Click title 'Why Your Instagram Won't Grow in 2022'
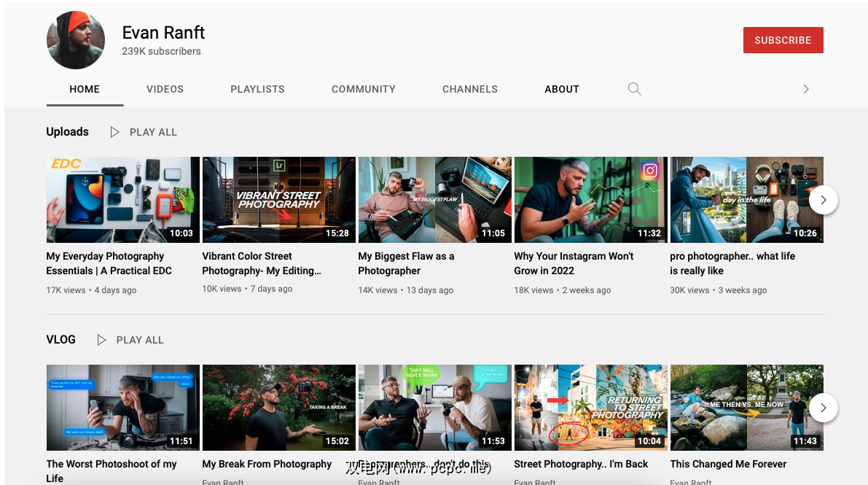Viewport: 868px width, 485px height. (574, 263)
